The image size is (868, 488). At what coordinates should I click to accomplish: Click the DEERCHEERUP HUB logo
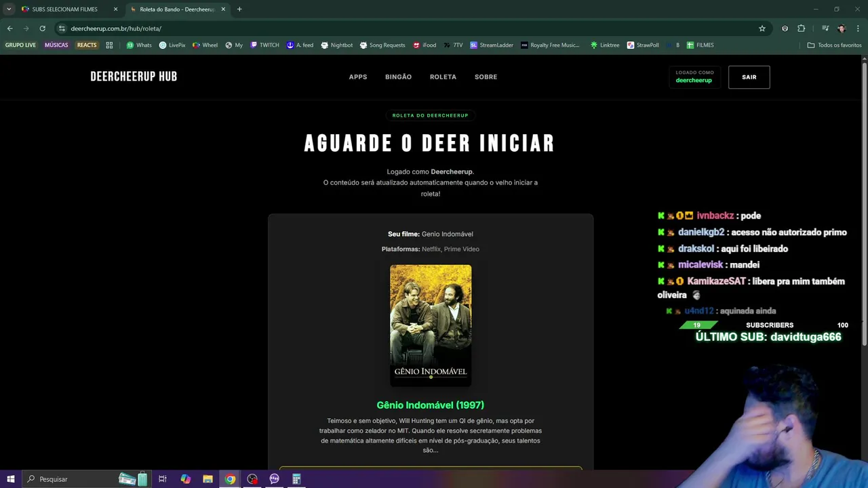pos(134,77)
